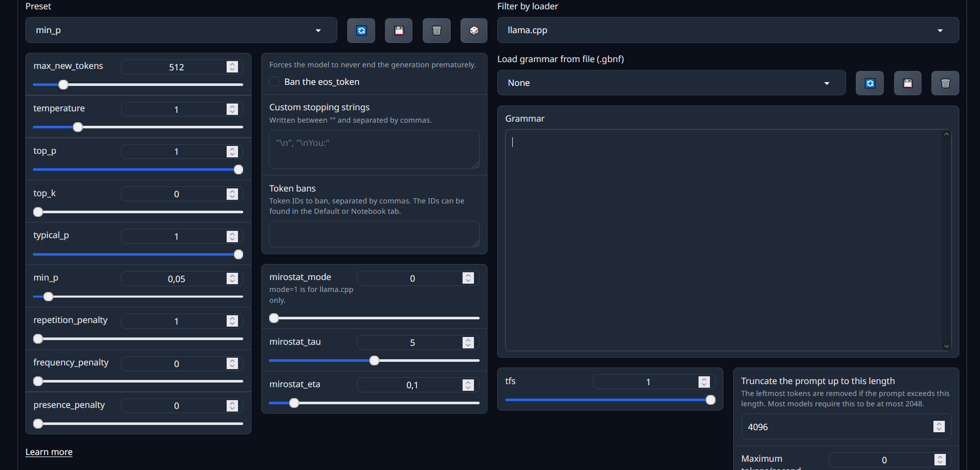Adjust the max_new_tokens slider
The width and height of the screenshot is (980, 470).
(138, 84)
